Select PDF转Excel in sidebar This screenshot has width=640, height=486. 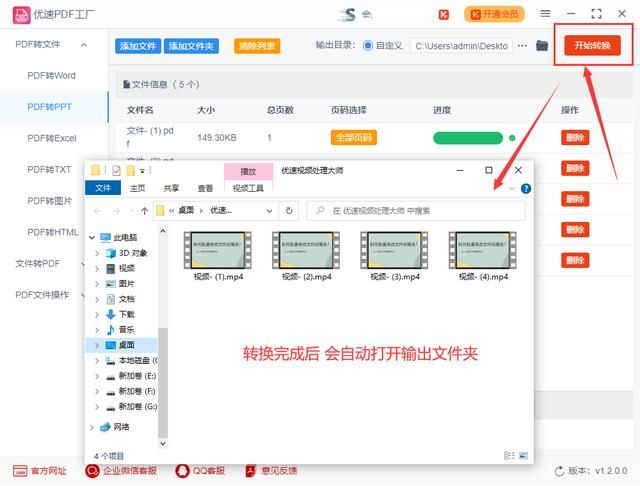point(52,138)
